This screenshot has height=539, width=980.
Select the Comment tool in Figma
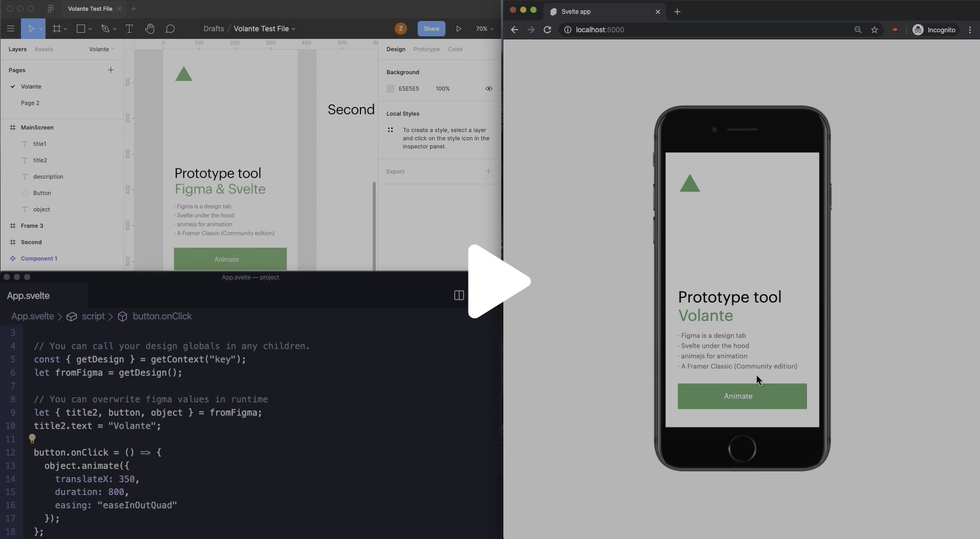170,29
